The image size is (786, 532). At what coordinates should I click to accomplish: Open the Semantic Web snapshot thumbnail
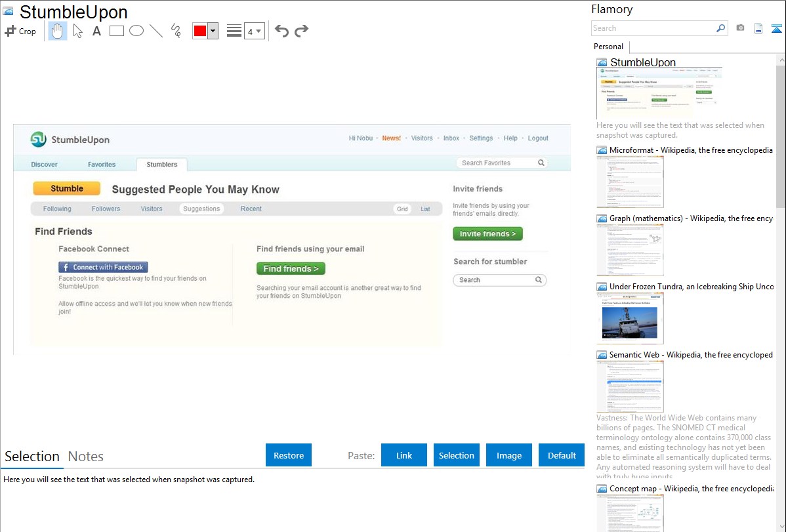coord(630,386)
